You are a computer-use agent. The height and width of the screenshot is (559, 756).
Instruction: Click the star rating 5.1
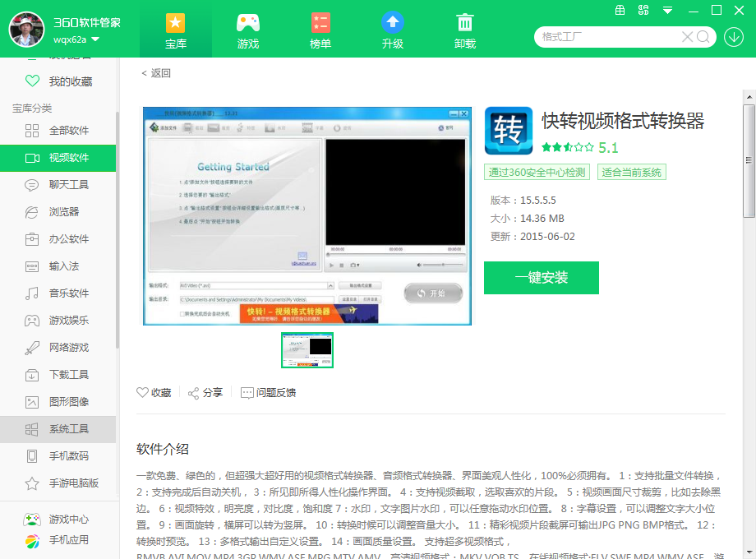[x=579, y=148]
